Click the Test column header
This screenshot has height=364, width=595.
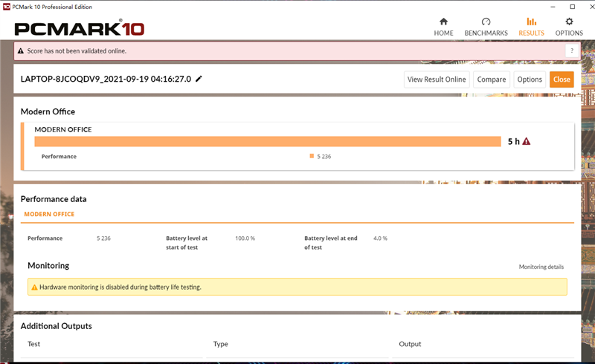click(x=33, y=344)
